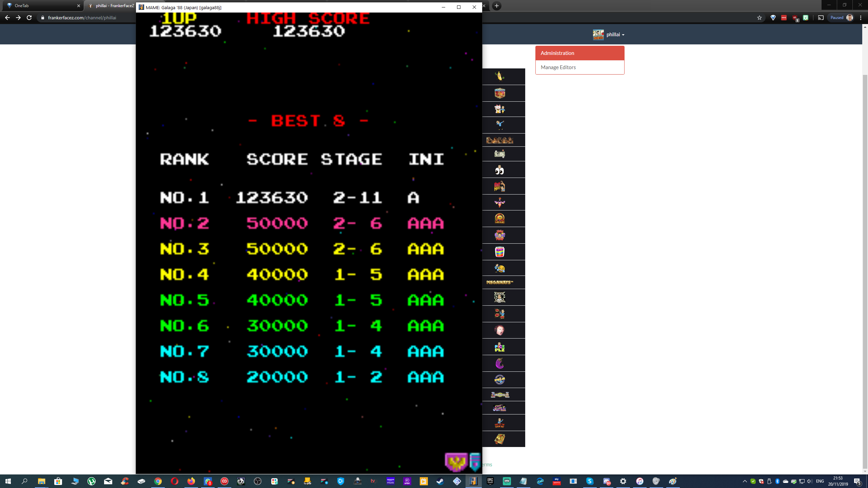Open Windows Settings gear on the taskbar
Viewport: 868px width, 488px height.
(623, 481)
